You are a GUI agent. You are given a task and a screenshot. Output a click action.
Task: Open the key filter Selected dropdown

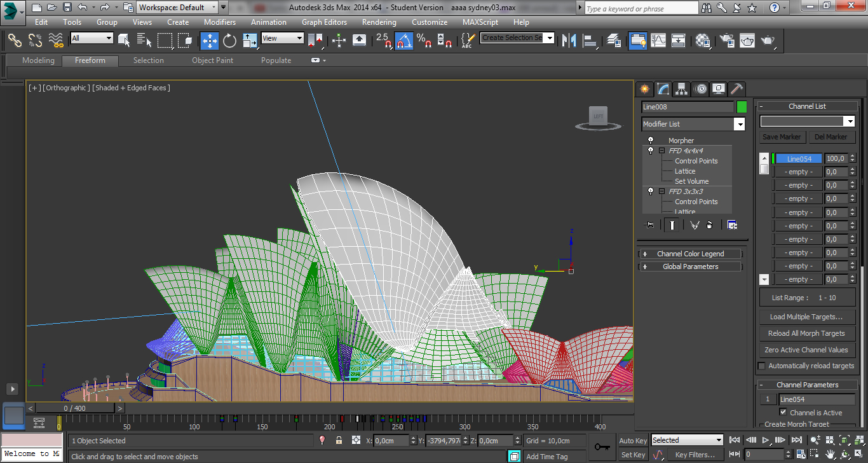(x=688, y=440)
